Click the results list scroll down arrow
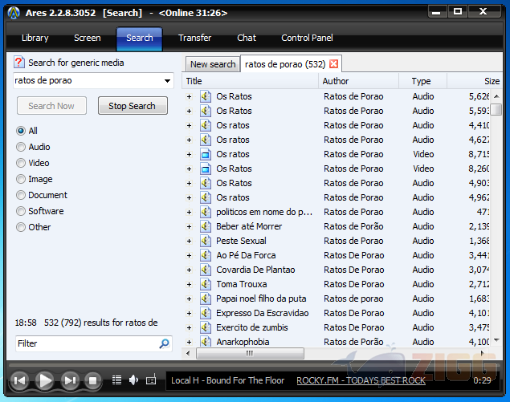The width and height of the screenshot is (510, 402). pos(497,340)
